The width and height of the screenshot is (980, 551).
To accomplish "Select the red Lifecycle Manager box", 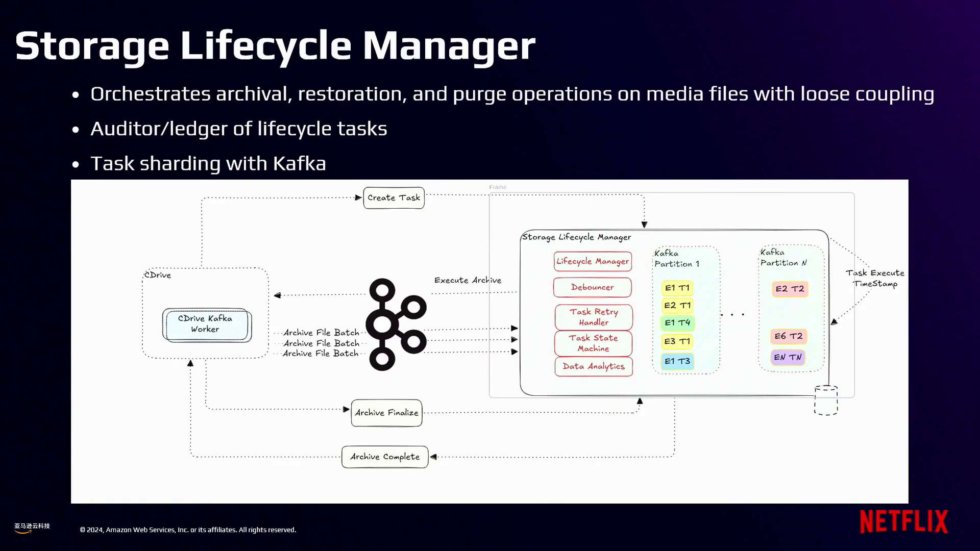I will [593, 261].
